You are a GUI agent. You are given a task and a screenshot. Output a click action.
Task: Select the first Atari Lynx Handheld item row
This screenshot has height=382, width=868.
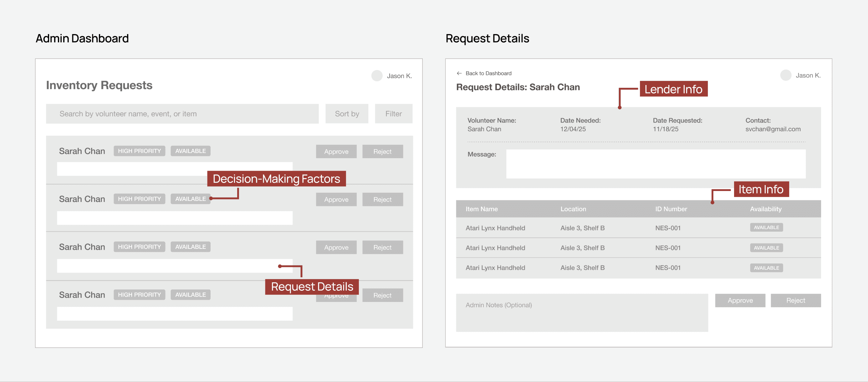pos(495,228)
